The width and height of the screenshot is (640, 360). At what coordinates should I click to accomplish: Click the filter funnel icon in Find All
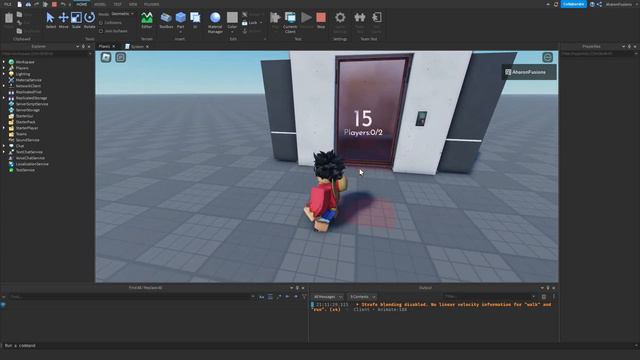pos(304,297)
